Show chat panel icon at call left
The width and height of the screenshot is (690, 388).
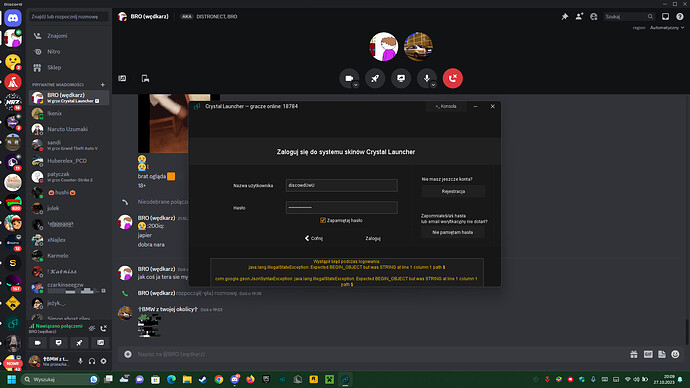point(122,78)
